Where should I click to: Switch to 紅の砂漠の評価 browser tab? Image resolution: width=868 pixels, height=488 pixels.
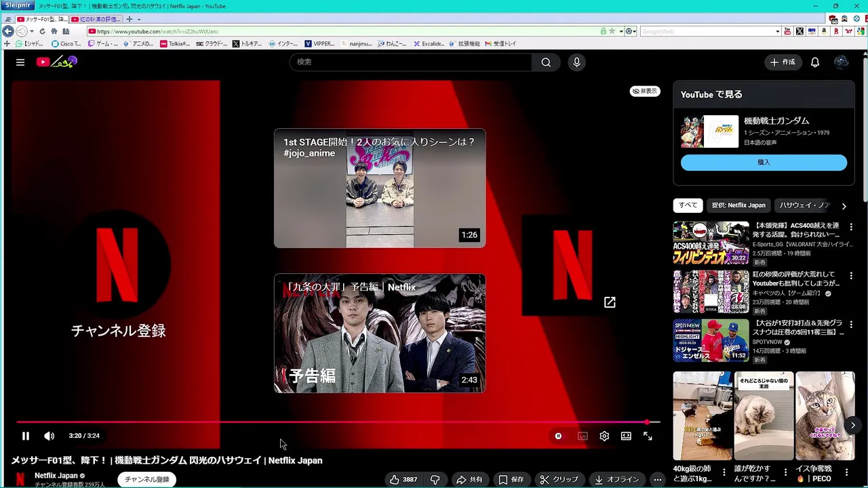pos(95,20)
